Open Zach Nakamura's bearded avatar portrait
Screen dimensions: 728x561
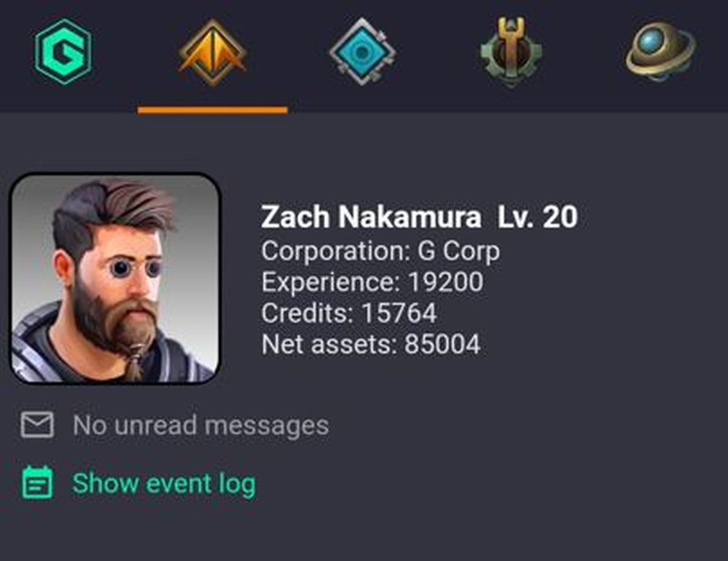115,279
